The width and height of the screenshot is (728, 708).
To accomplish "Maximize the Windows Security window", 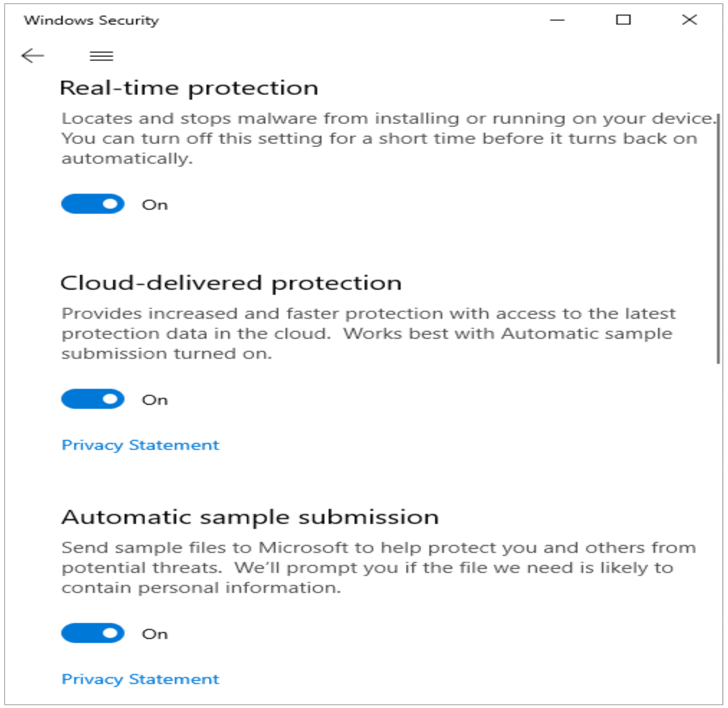I will point(623,20).
